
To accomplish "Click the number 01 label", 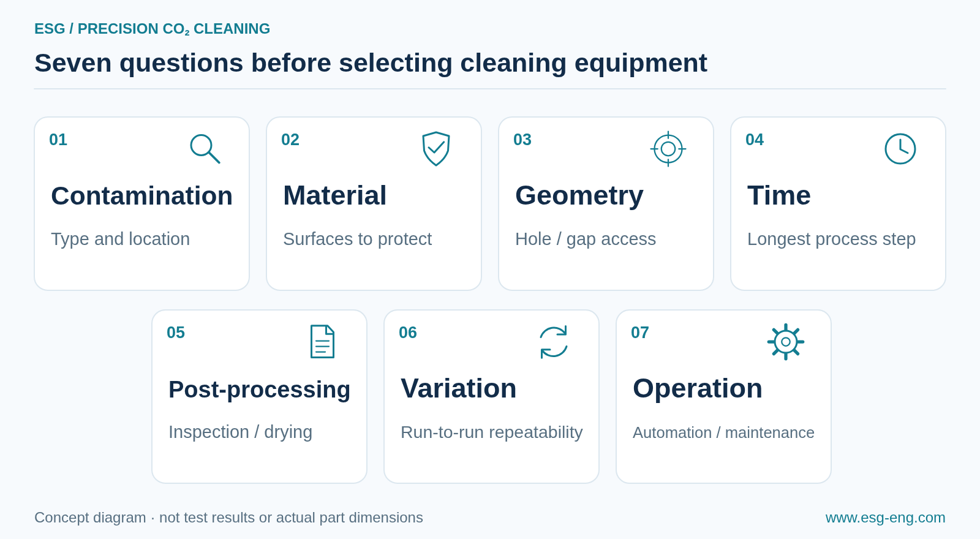I will (x=58, y=140).
